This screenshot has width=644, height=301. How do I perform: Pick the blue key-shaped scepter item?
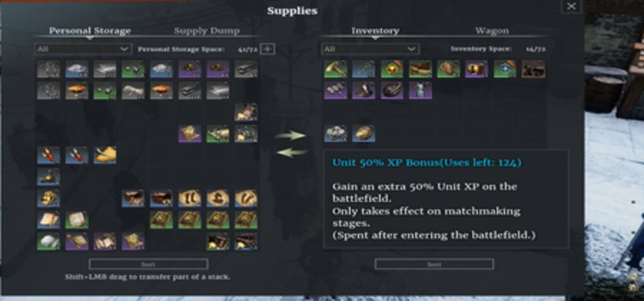[363, 69]
